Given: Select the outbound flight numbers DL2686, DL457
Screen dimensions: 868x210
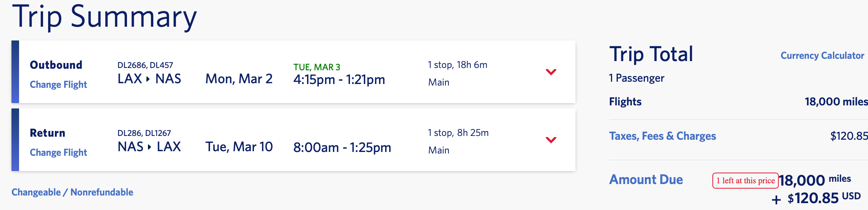Looking at the screenshot, I should pos(145,65).
